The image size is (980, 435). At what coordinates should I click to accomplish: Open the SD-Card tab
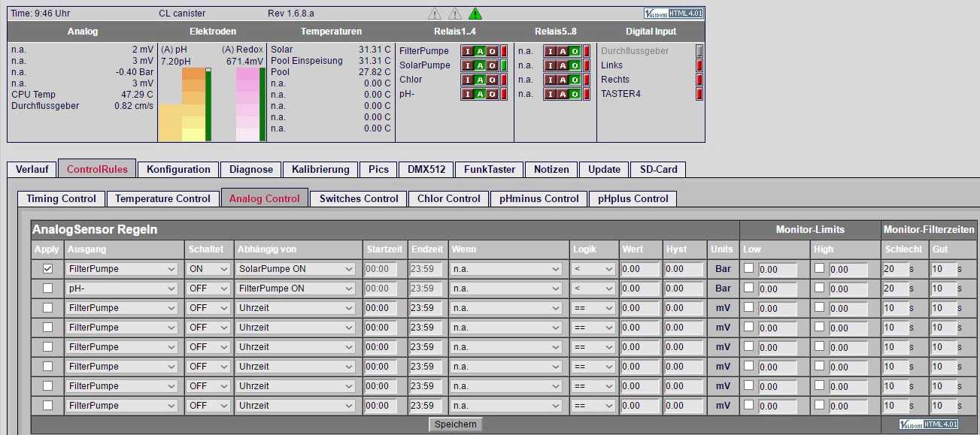point(658,169)
